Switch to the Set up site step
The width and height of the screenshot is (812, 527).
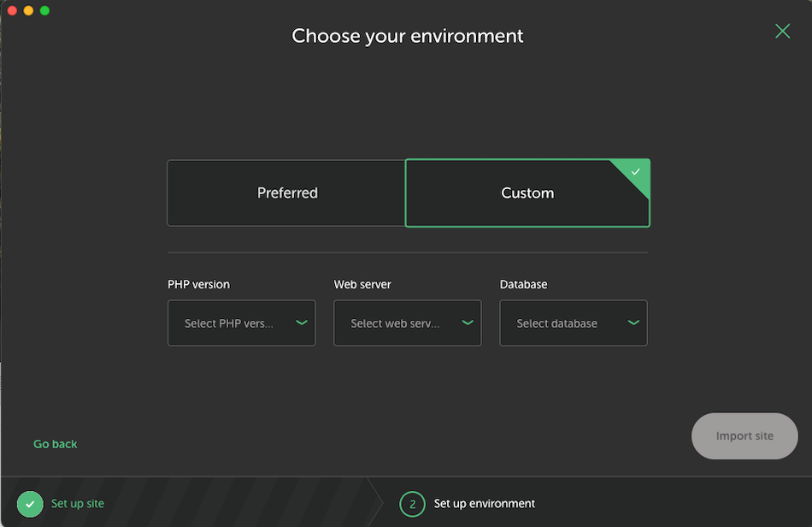(78, 504)
